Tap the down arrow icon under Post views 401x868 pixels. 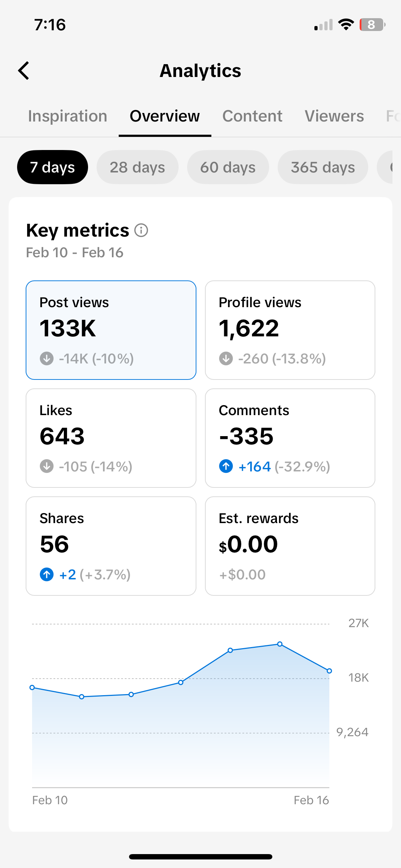coord(47,358)
